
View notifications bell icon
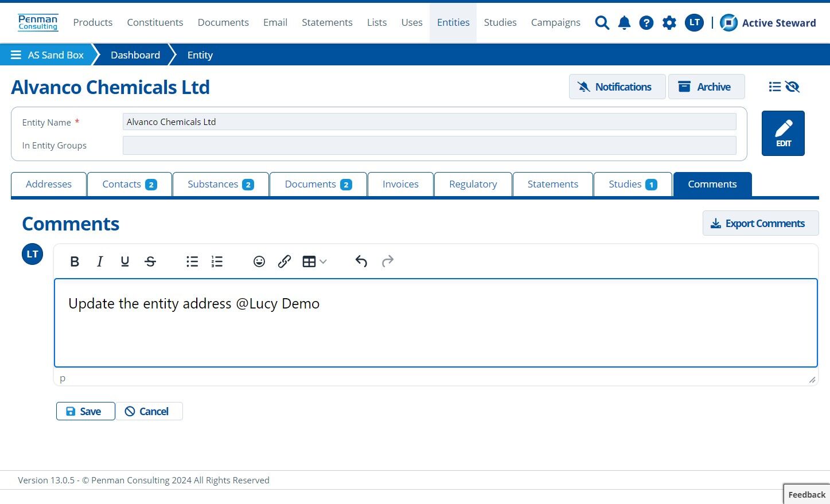[x=624, y=23]
